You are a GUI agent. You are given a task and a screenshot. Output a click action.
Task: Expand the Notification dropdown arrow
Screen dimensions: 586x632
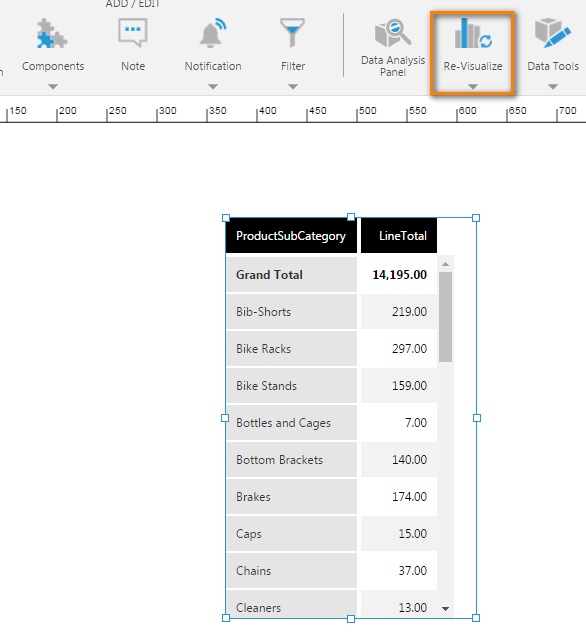tap(213, 86)
